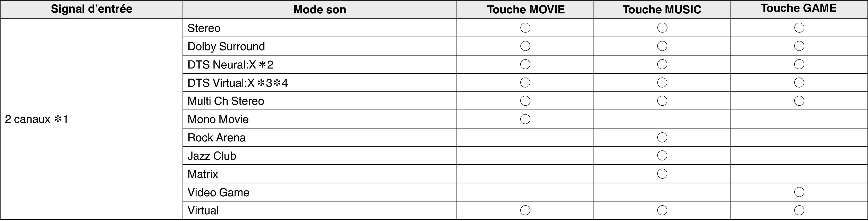Click the Touche MOVIE column header
This screenshot has width=868, height=221.
click(526, 10)
